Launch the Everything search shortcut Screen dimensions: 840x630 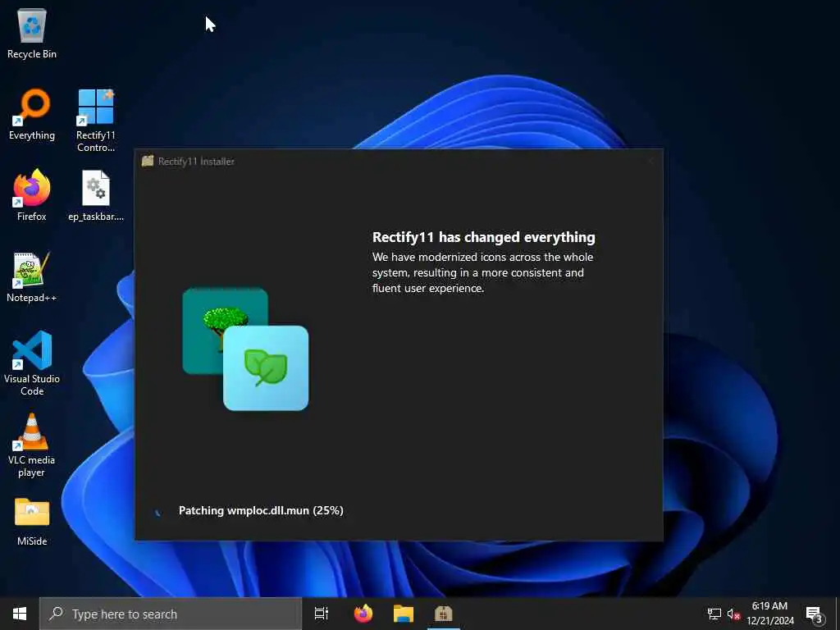(x=32, y=115)
